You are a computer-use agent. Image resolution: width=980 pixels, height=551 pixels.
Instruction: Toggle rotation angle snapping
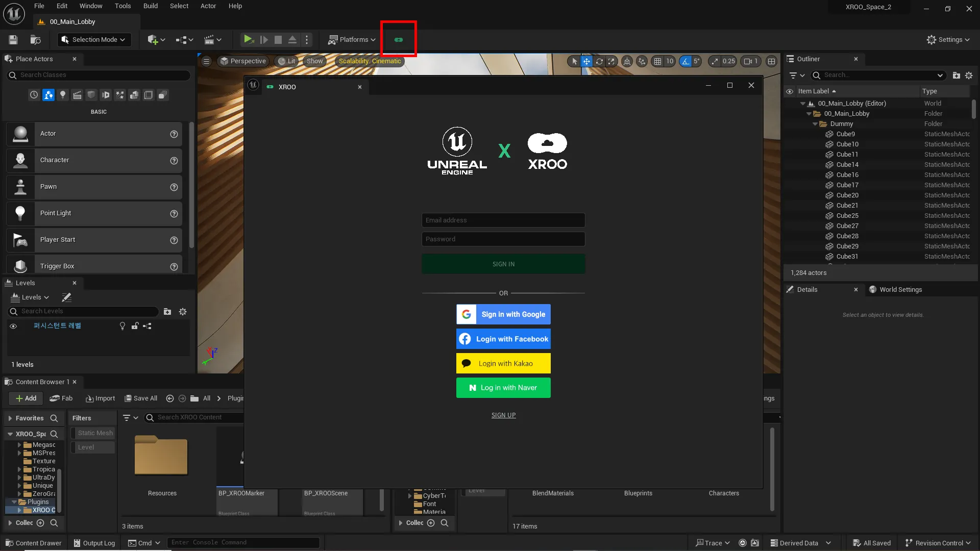685,61
